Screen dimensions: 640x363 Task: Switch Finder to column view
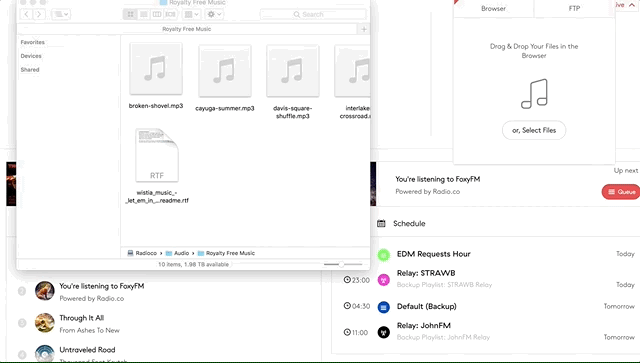[157, 14]
